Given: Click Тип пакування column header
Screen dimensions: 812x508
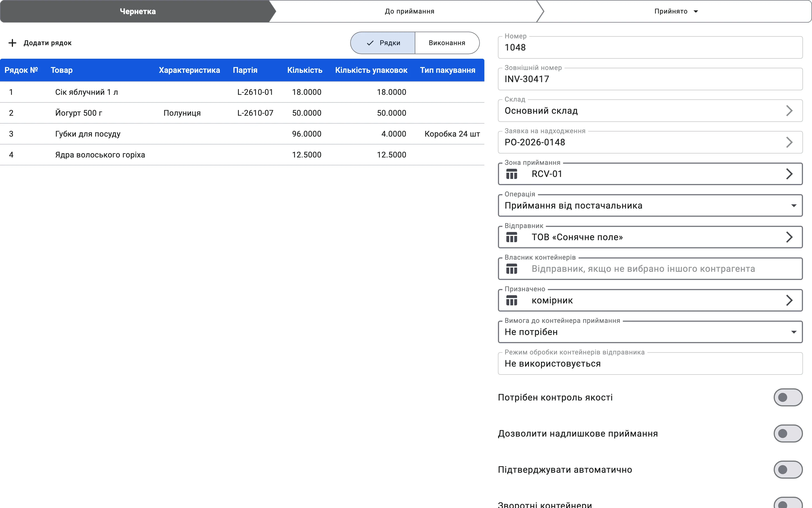Looking at the screenshot, I should [x=448, y=70].
